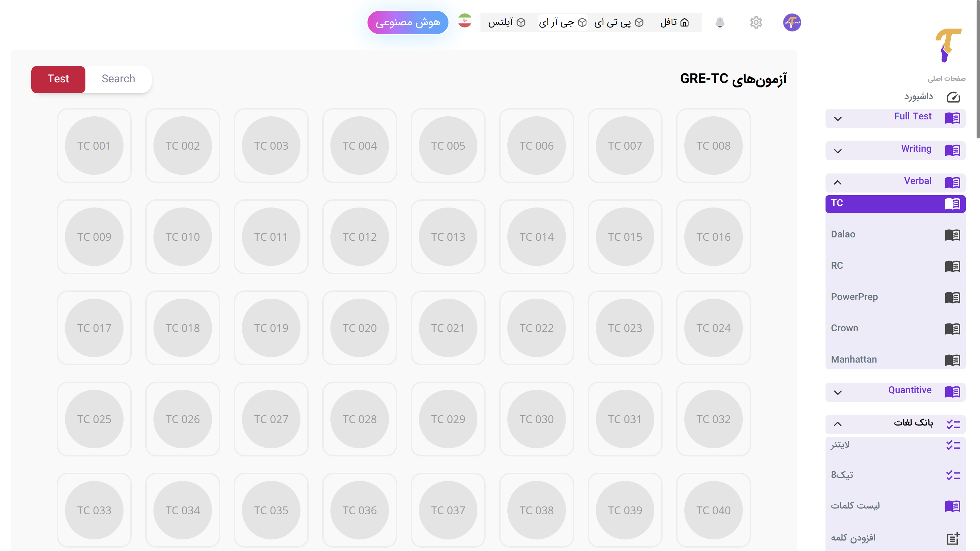The image size is (980, 551).
Task: Open the settings gear icon
Action: (x=756, y=22)
